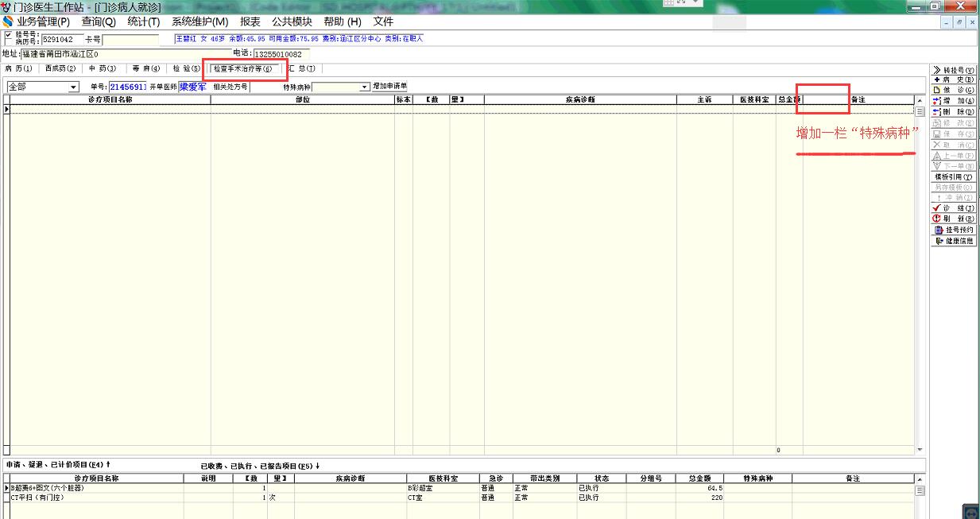Click 增加 (A) add-row button
The image size is (980, 519).
tap(953, 101)
